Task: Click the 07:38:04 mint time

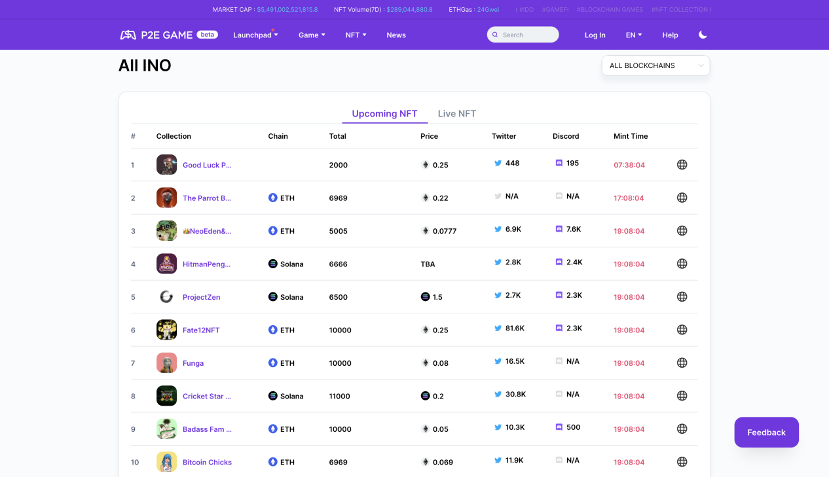Action: tap(629, 165)
